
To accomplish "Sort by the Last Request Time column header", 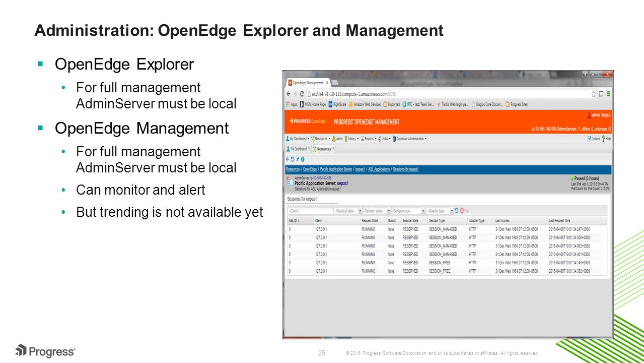I will [574, 221].
